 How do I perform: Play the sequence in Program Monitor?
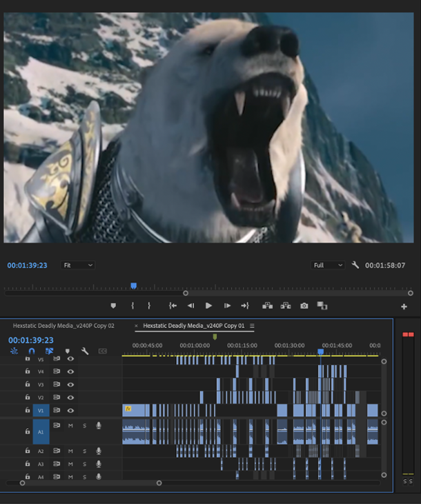click(208, 305)
